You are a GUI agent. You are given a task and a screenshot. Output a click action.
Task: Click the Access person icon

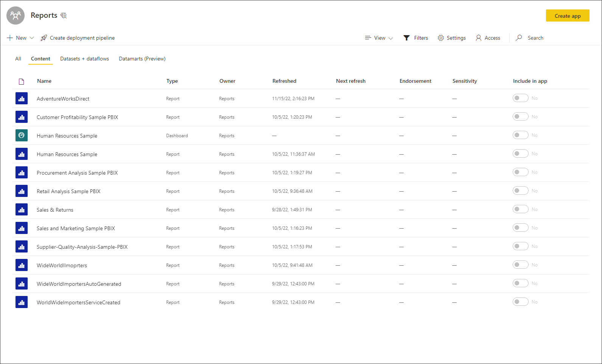pos(479,38)
